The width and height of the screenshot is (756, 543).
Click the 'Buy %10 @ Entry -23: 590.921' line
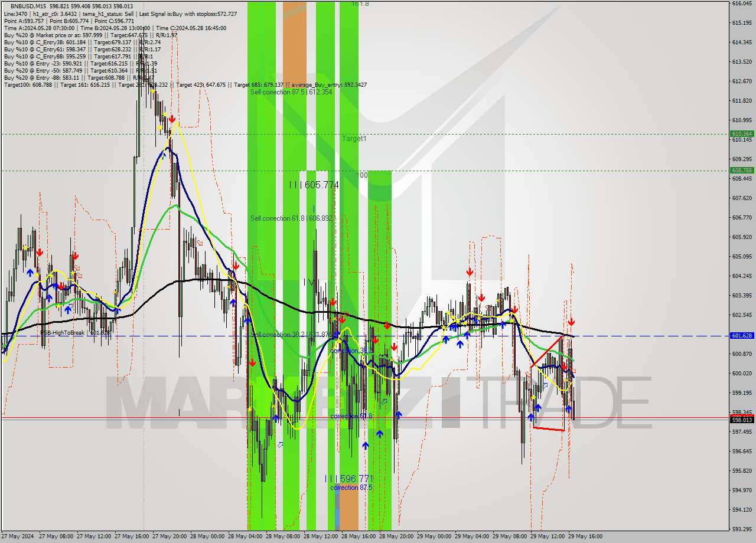click(x=80, y=63)
